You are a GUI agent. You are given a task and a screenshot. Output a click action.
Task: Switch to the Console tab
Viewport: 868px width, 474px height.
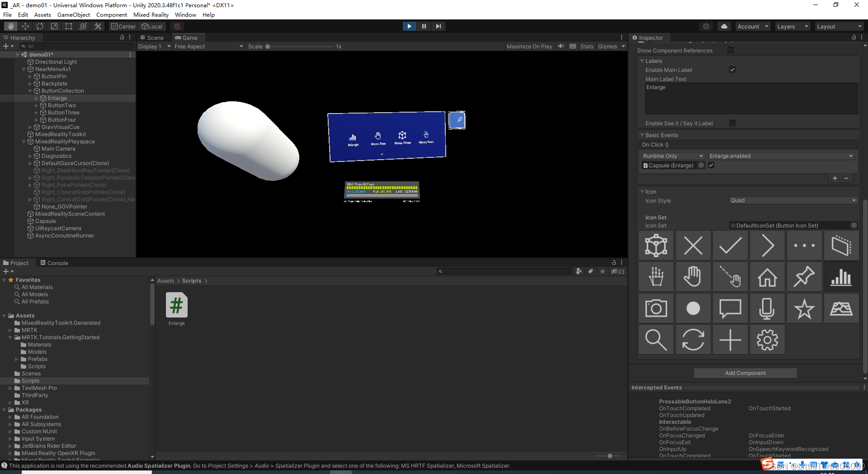pos(54,263)
